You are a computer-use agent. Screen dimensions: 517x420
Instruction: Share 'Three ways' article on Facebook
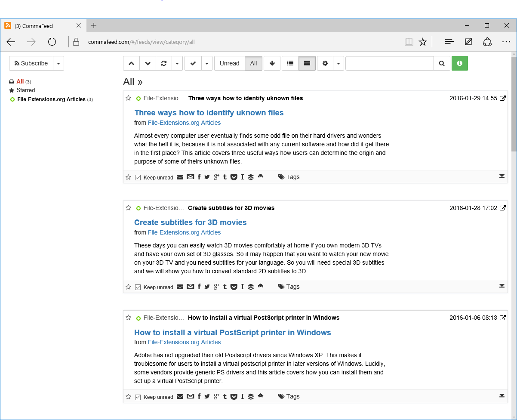pyautogui.click(x=199, y=177)
